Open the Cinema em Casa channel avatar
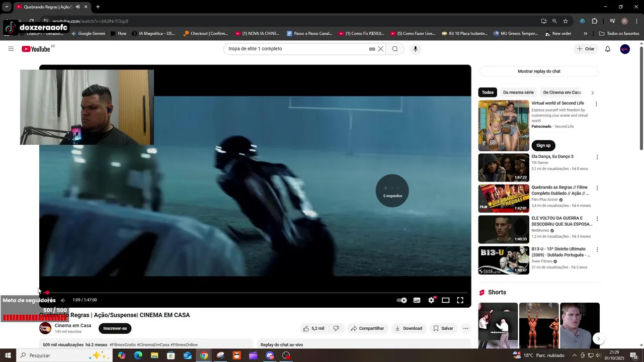Image resolution: width=644 pixels, height=362 pixels. point(45,328)
